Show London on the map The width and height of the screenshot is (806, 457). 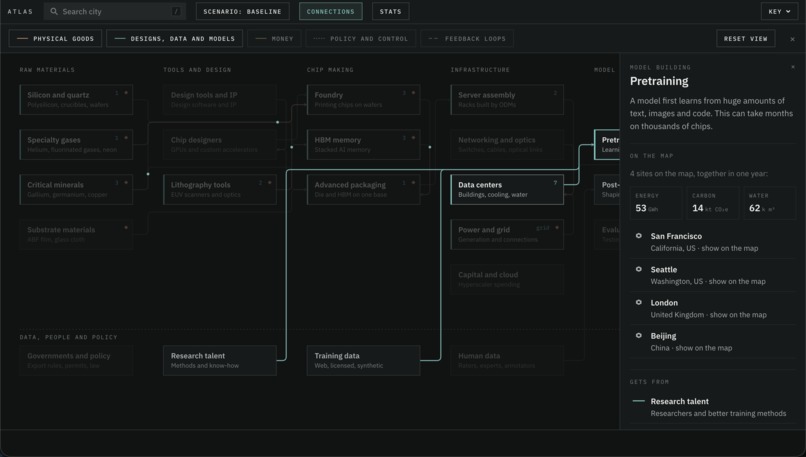pos(712,308)
